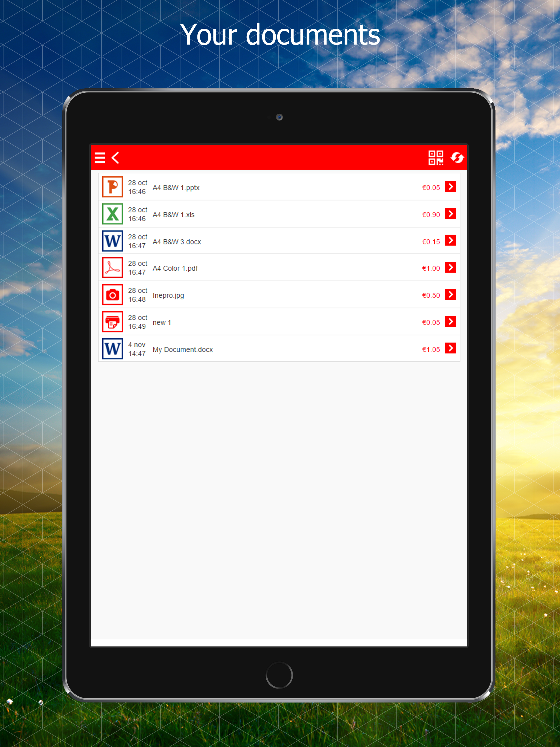Open details arrow for A4 B&W 3.docx
This screenshot has width=560, height=747.
point(451,240)
